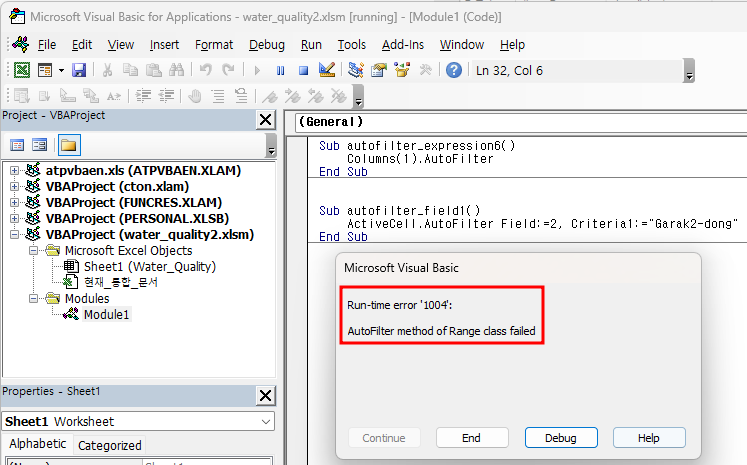Click View Code icon in Project pane

click(17, 145)
